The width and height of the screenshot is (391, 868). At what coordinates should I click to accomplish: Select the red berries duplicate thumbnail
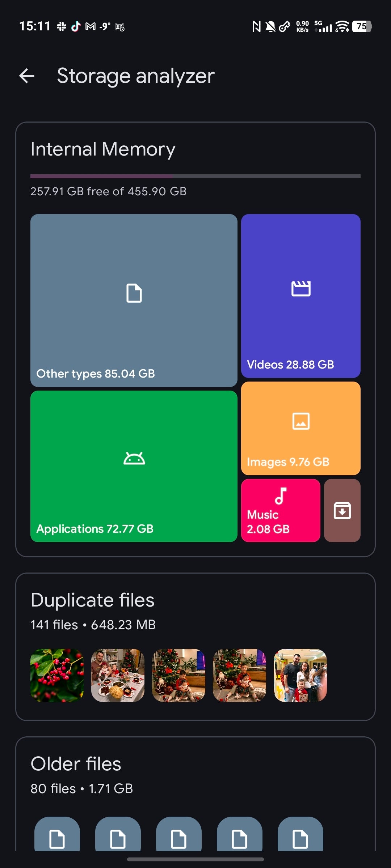coord(57,675)
